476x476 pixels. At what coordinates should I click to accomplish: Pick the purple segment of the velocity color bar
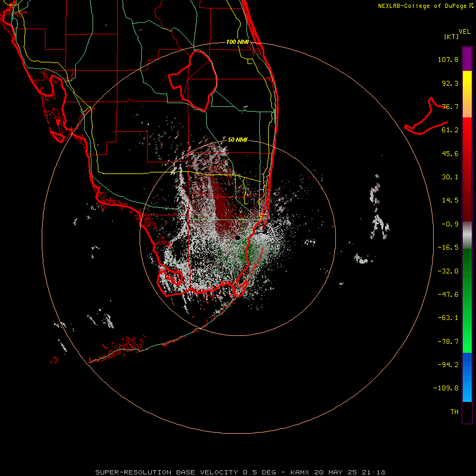[467, 59]
